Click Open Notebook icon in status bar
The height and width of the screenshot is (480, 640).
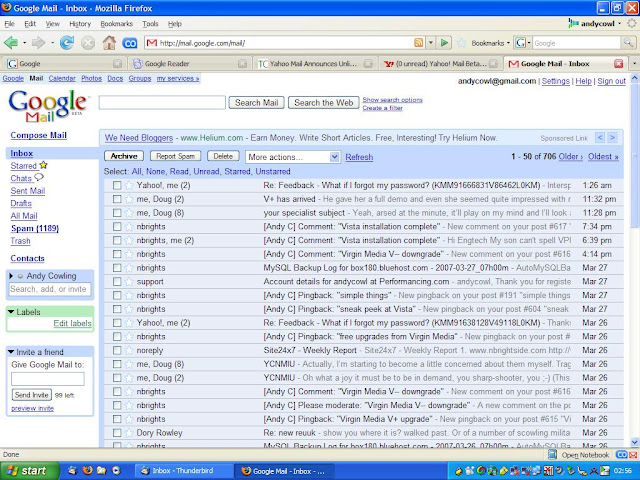(x=553, y=454)
